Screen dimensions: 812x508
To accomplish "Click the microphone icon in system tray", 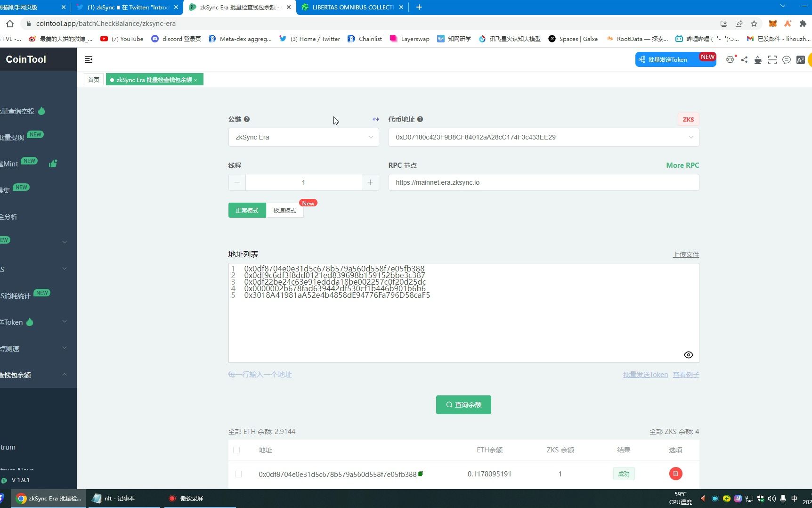I will pyautogui.click(x=783, y=498).
